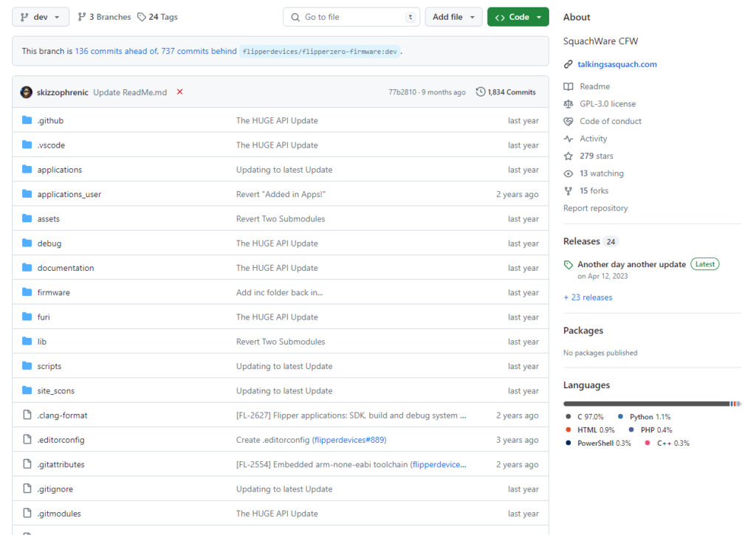Click the scales icon beside GPL-3.0 license
Screen dimensions: 756x535
click(568, 103)
